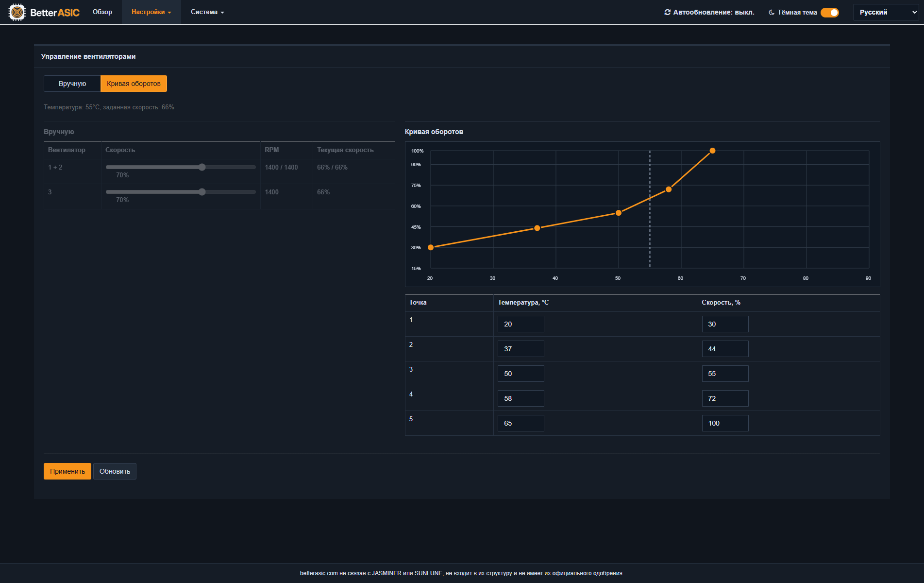Click point 2 temperature field with 37
The height and width of the screenshot is (583, 924).
[x=521, y=349]
